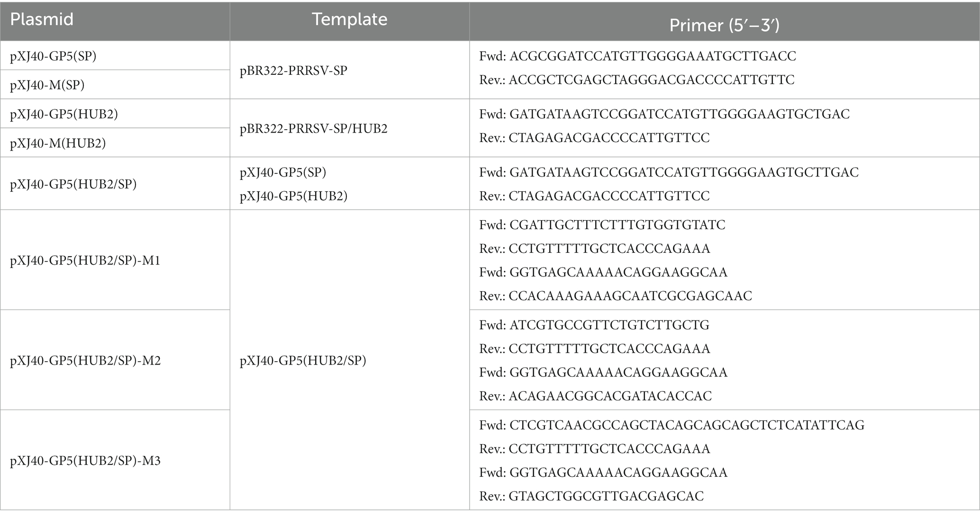The image size is (980, 517).
Task: Click the Template column header
Action: click(x=350, y=19)
